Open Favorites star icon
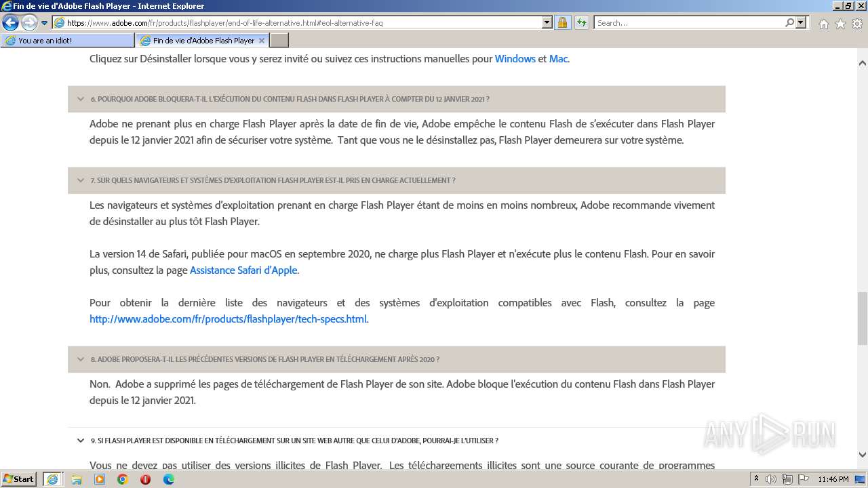 [840, 24]
